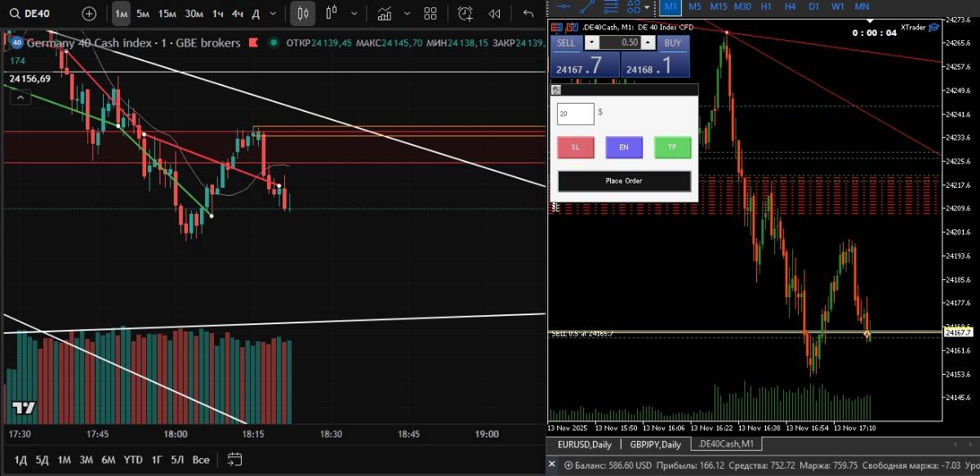This screenshot has height=476, width=980.
Task: Open the go-to-date calendar icon
Action: (x=235, y=460)
